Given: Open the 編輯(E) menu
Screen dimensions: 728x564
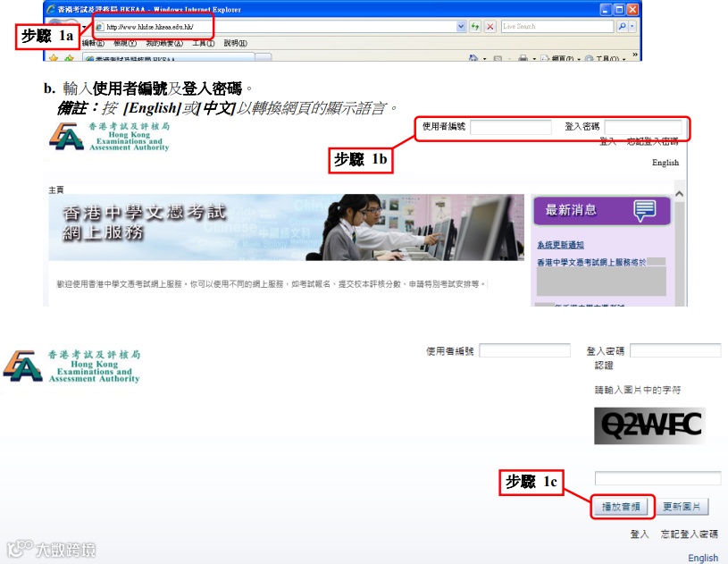Looking at the screenshot, I should tap(93, 43).
